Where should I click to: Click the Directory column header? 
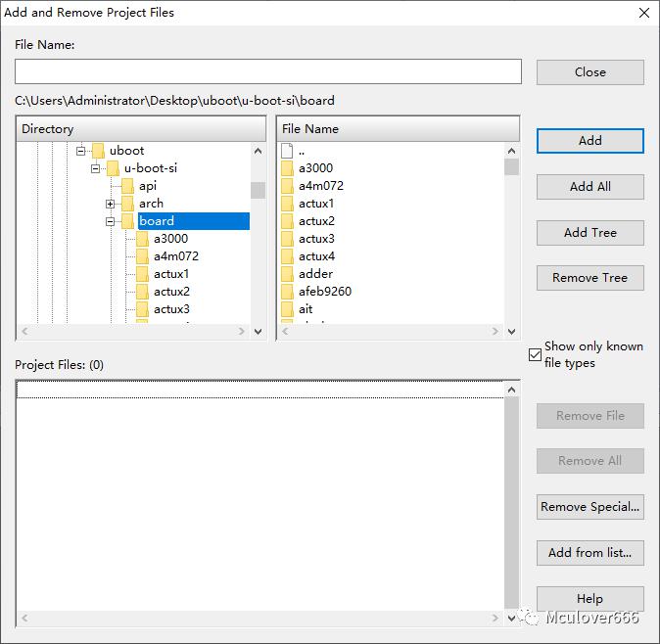(141, 129)
